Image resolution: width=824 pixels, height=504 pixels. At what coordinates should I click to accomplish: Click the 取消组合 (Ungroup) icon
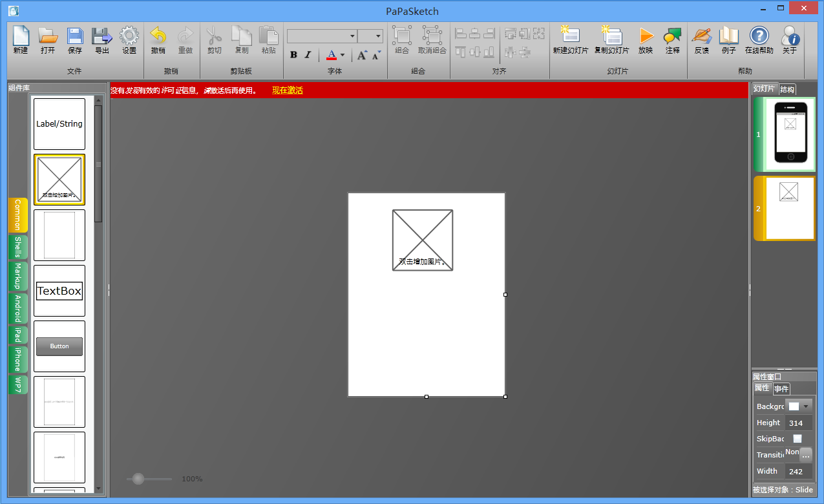click(x=432, y=35)
